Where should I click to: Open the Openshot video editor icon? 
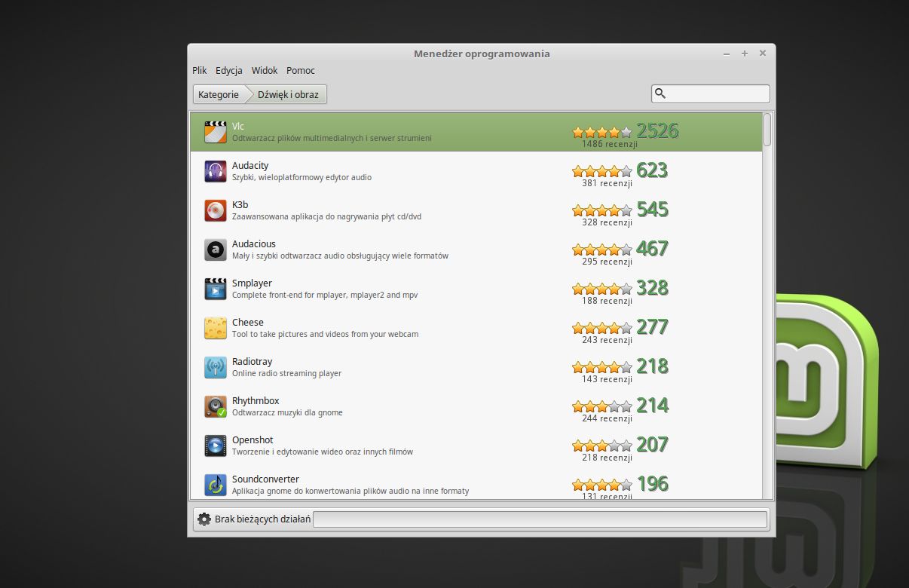coord(216,446)
